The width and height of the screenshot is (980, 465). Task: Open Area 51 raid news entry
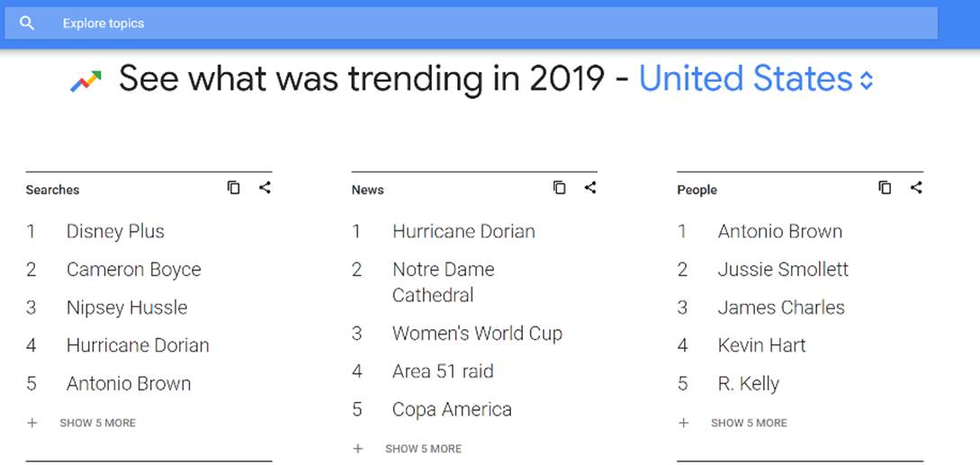coord(443,371)
